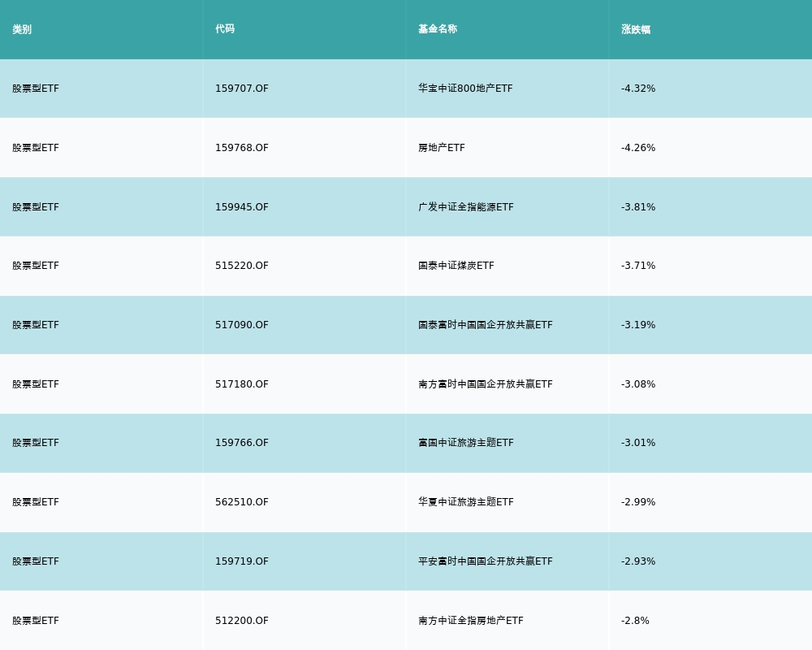Click 股票型ETF in the 512200.OF row
The width and height of the screenshot is (812, 650).
coord(36,621)
